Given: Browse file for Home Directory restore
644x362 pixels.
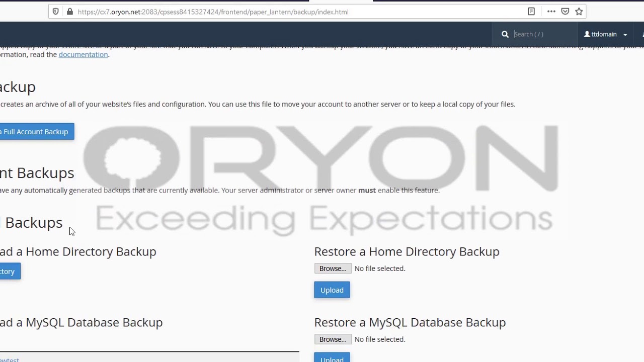Looking at the screenshot, I should tap(333, 268).
